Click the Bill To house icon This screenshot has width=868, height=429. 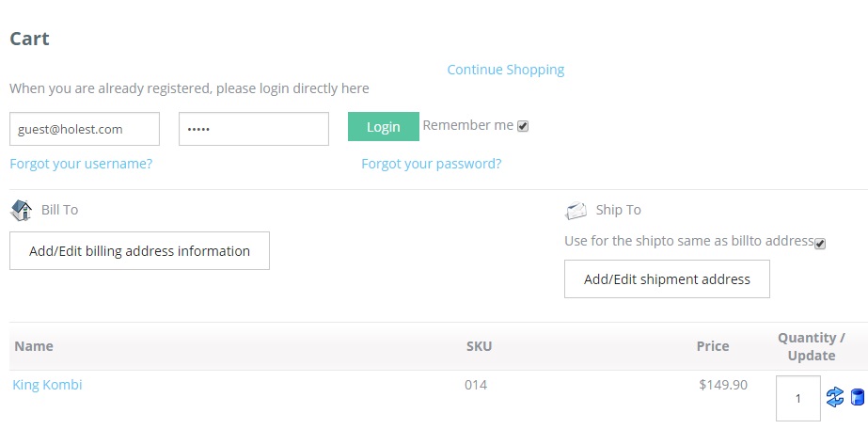pyautogui.click(x=21, y=210)
